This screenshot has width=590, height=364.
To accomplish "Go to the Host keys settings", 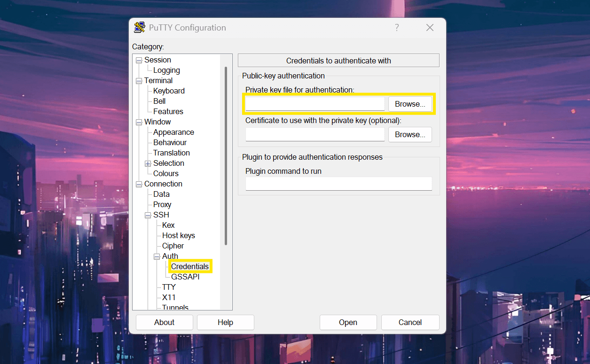I will coord(179,235).
